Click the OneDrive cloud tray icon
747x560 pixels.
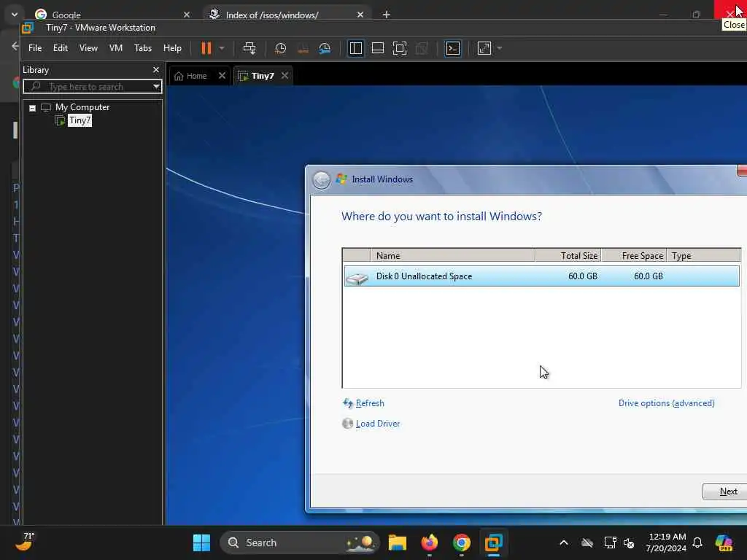tap(587, 542)
